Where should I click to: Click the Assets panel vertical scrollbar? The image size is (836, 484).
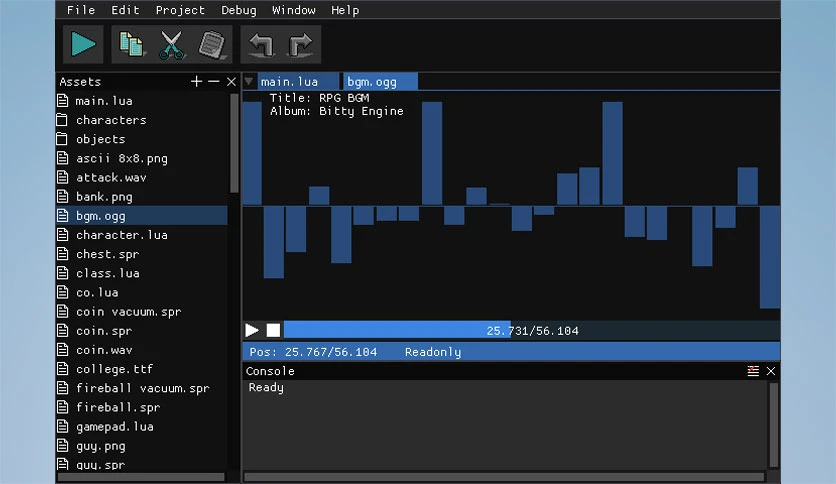tap(234, 143)
